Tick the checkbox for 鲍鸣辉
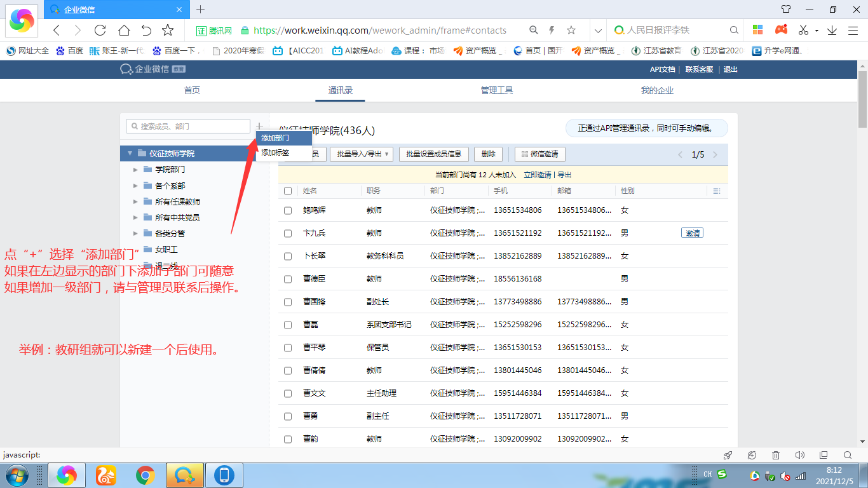The height and width of the screenshot is (488, 868). click(288, 210)
